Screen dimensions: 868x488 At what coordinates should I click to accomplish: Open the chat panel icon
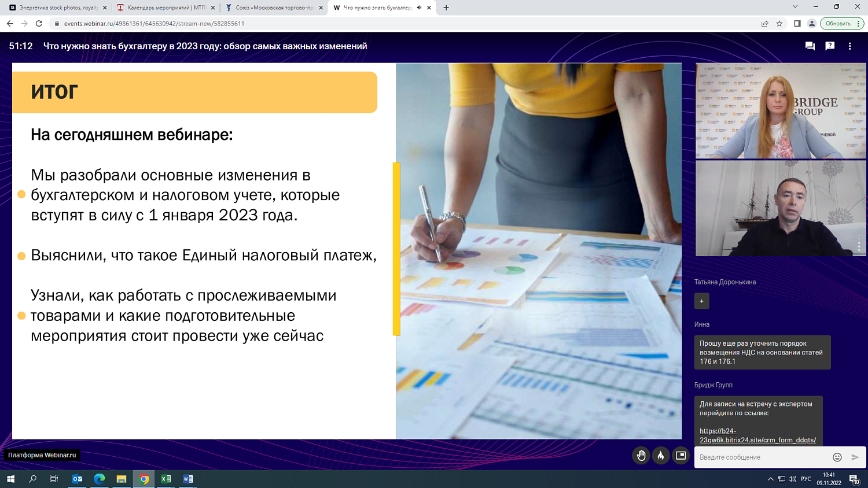point(810,46)
